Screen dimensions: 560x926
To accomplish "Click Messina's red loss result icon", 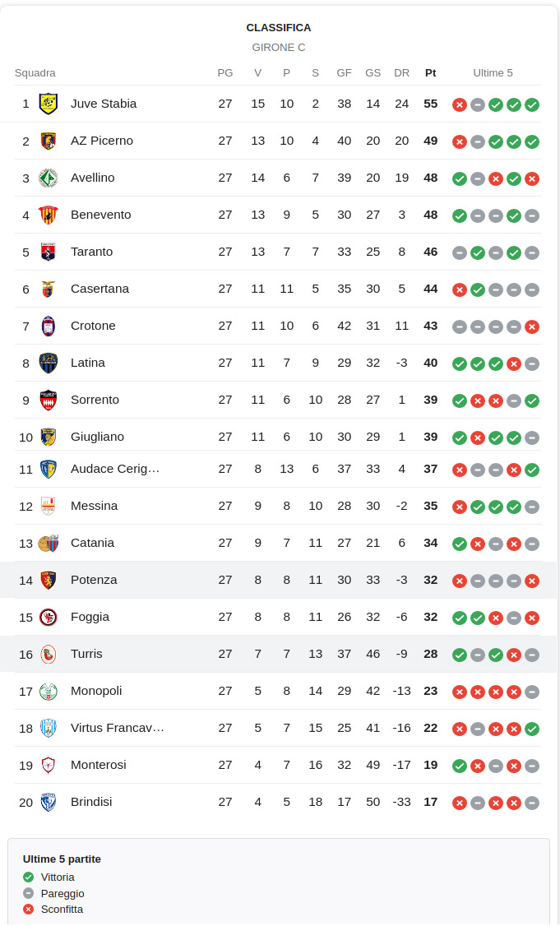I will pyautogui.click(x=460, y=507).
